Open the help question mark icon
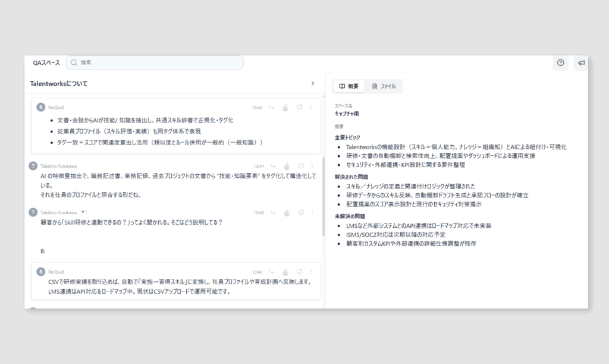This screenshot has height=364, width=609. 560,62
